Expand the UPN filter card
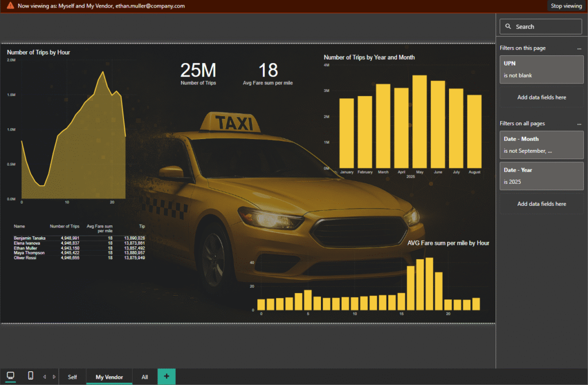 [x=541, y=69]
